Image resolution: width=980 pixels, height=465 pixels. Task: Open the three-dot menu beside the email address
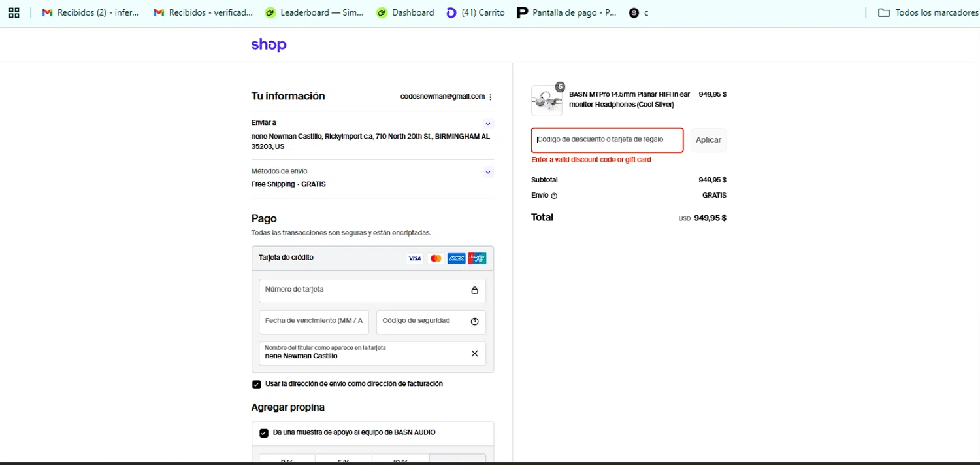(x=491, y=97)
